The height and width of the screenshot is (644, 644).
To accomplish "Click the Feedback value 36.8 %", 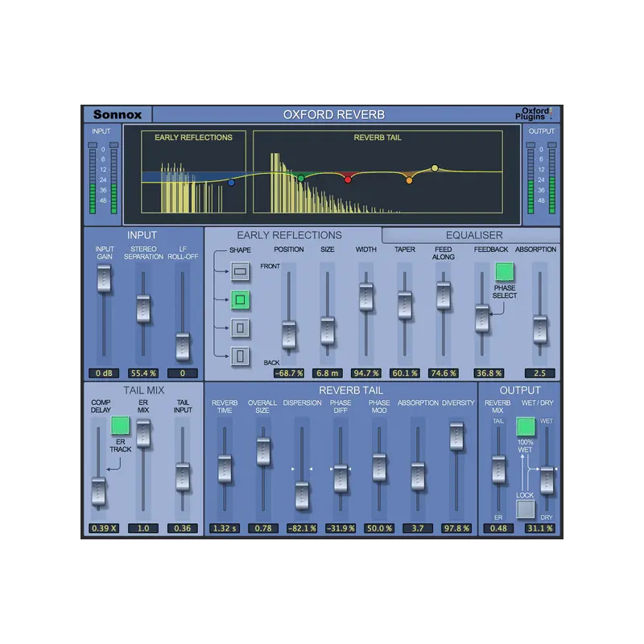I will tap(489, 374).
